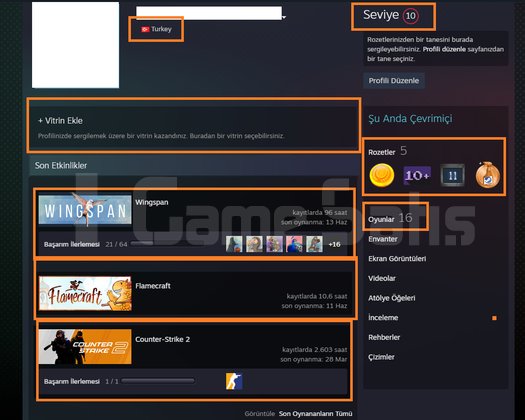Open the İnceleme page
Image resolution: width=525 pixels, height=420 pixels.
click(x=383, y=318)
